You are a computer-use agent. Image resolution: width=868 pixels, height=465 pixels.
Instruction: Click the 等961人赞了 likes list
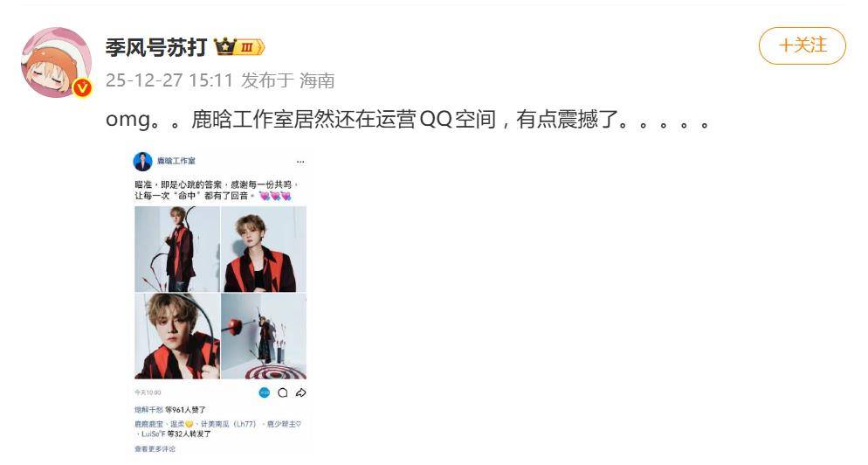[x=185, y=410]
